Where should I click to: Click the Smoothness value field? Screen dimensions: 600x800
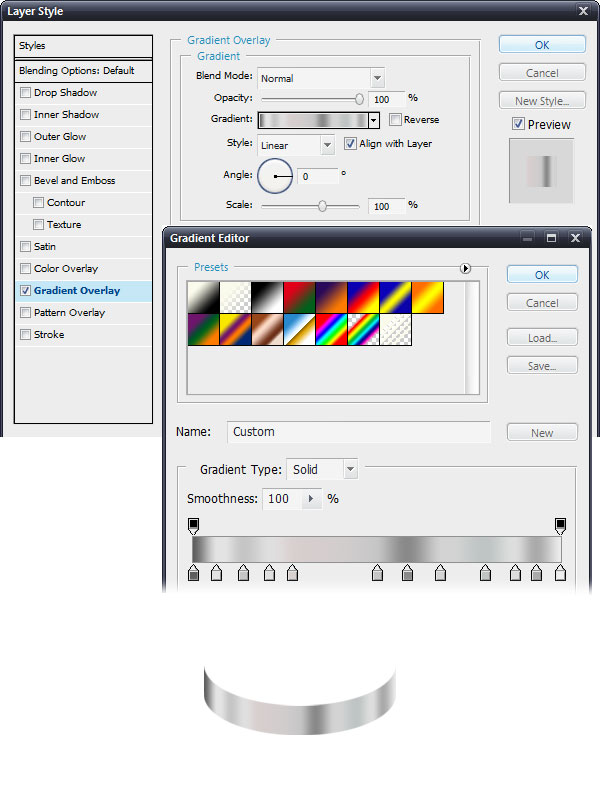(283, 498)
